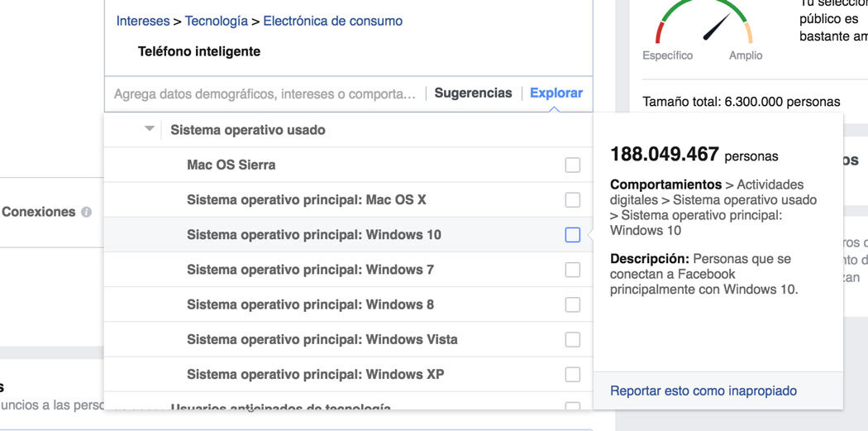Open the Tecnología breadcrumb link
This screenshot has width=868, height=431.
point(216,21)
